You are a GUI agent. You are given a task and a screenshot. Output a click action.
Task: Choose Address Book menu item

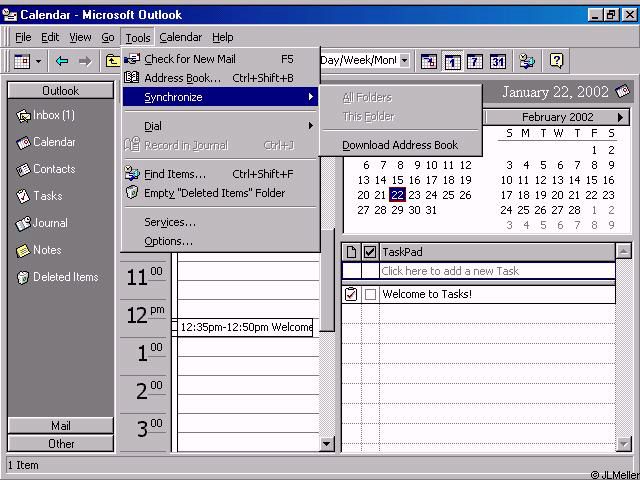click(x=220, y=78)
